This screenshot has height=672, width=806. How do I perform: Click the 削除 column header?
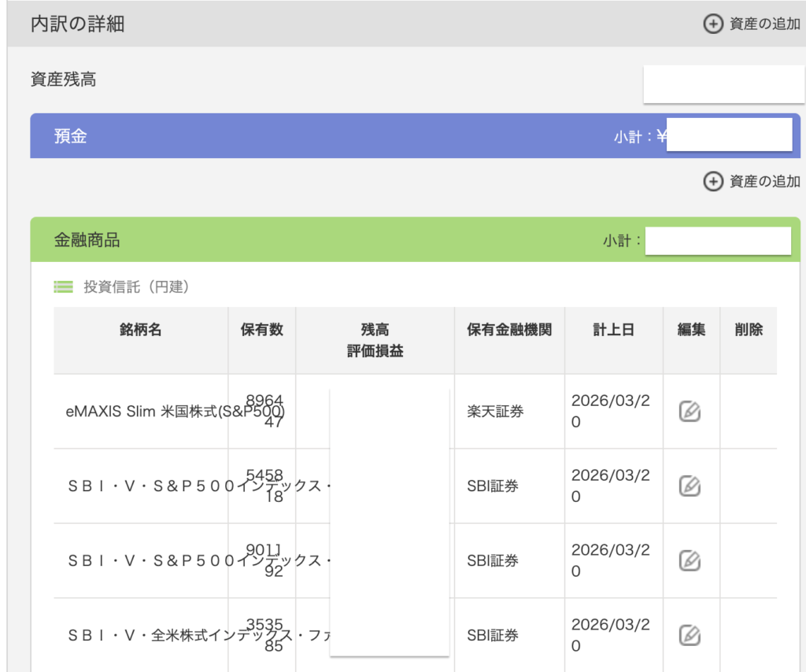[x=748, y=330]
